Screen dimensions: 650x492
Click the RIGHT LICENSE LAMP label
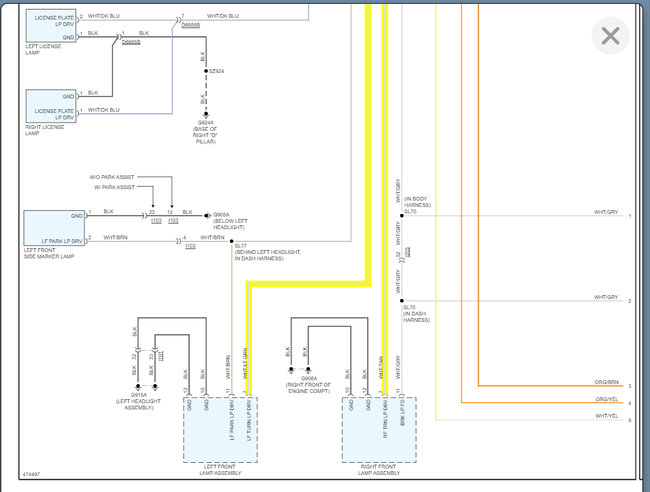click(x=45, y=130)
